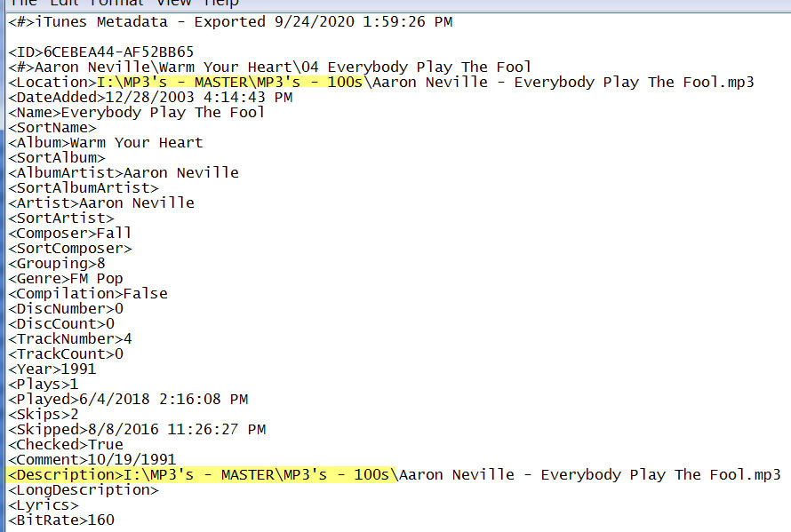This screenshot has width=791, height=532.
Task: Click the highlighted Description path line
Action: [x=395, y=475]
